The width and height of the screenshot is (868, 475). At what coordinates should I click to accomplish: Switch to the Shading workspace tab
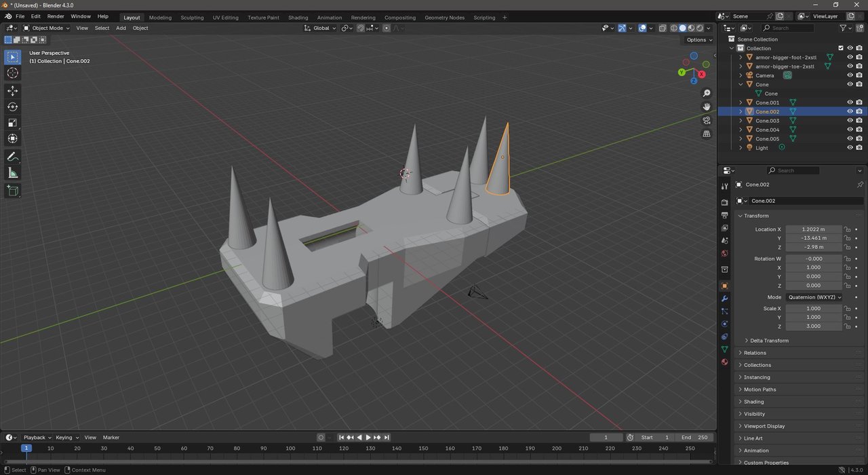point(298,18)
